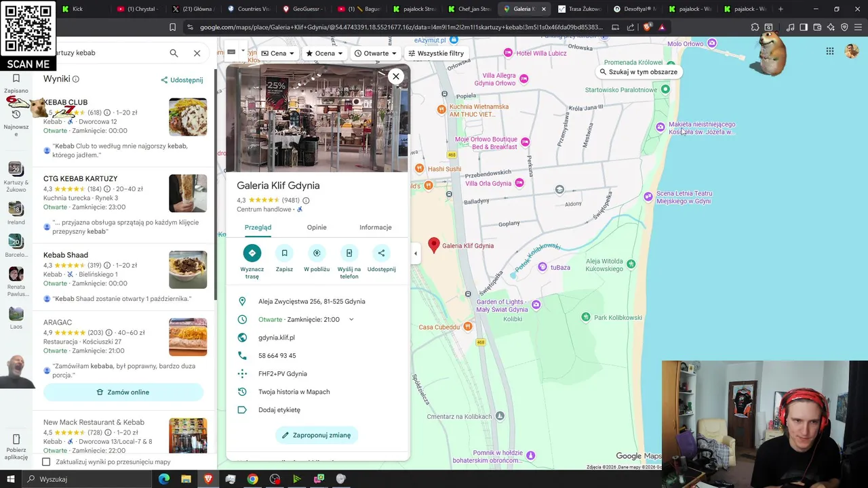Click the Pobierz aplikację phone icon
868x488 pixels.
point(16,439)
